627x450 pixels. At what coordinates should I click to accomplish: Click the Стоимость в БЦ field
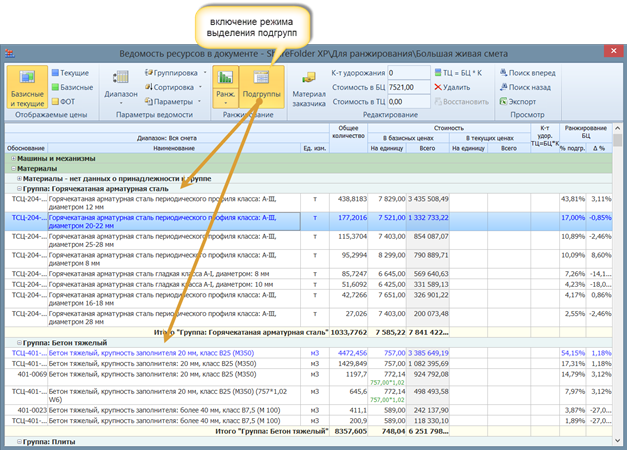(409, 87)
